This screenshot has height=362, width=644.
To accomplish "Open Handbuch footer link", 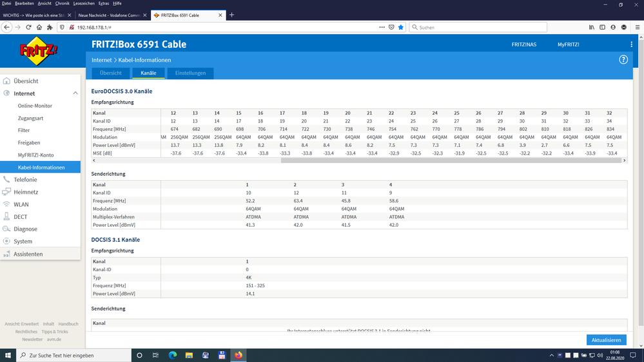I will (68, 324).
